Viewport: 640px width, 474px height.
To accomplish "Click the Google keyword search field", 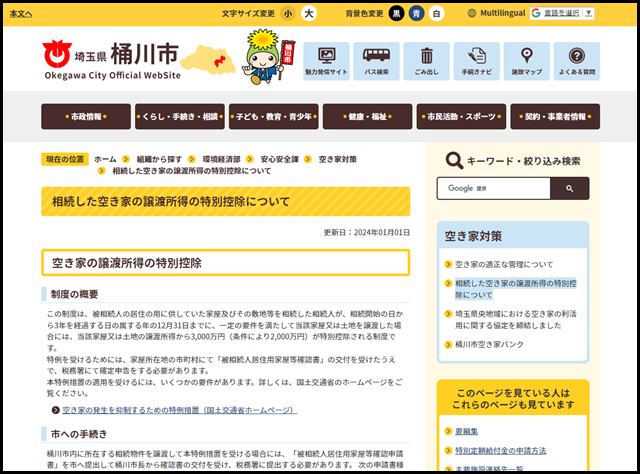I will tap(494, 188).
